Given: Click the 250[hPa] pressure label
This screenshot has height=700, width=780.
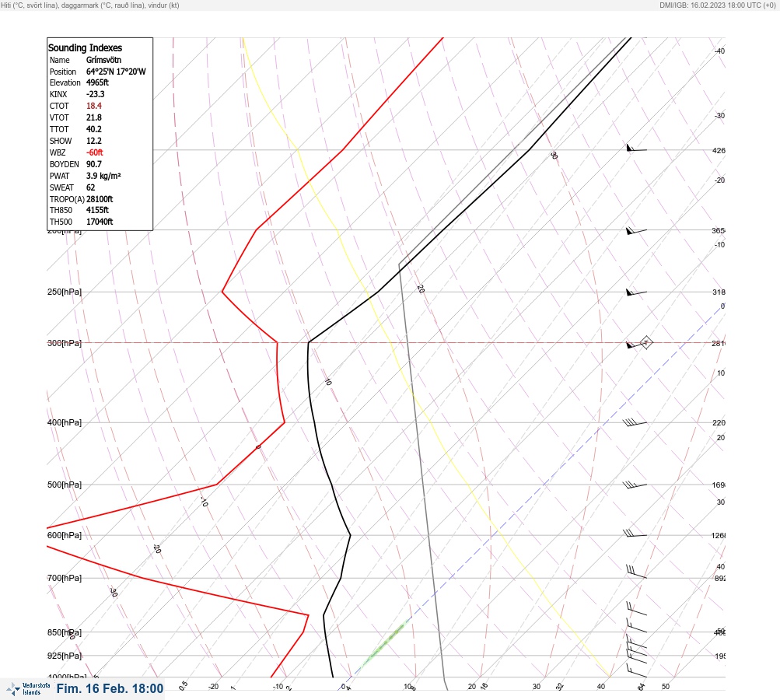Looking at the screenshot, I should (65, 292).
